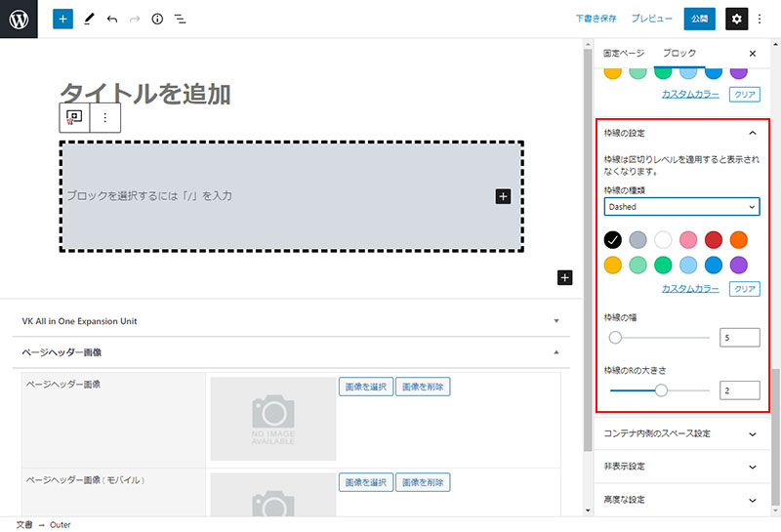Viewport: 781px width, 532px height.
Task: Click the 下書き保存 save draft link
Action: [x=596, y=19]
